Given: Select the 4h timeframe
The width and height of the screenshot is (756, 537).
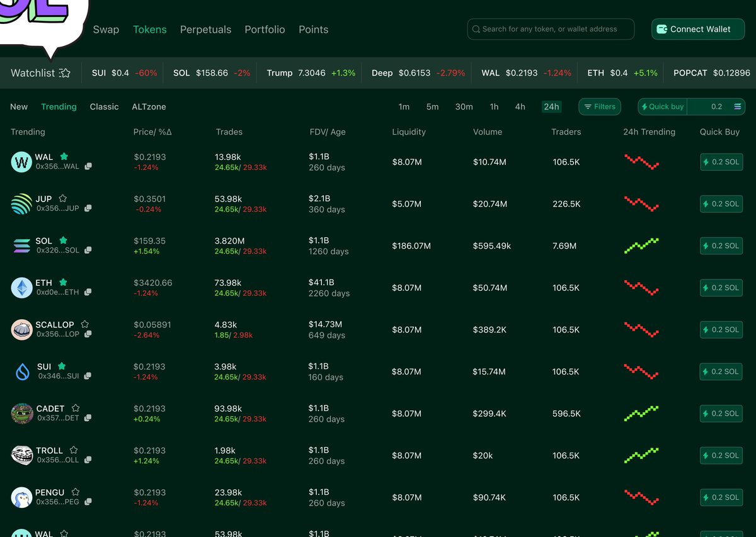Looking at the screenshot, I should [520, 107].
